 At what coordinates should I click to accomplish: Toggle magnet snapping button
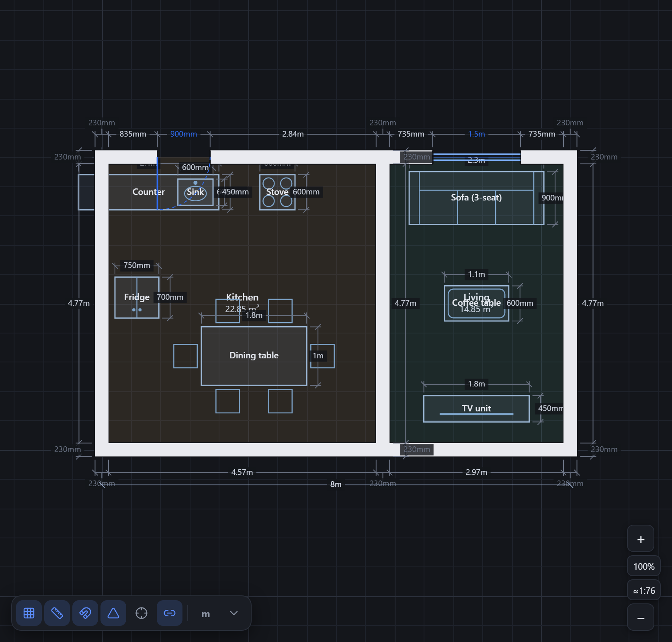(85, 613)
